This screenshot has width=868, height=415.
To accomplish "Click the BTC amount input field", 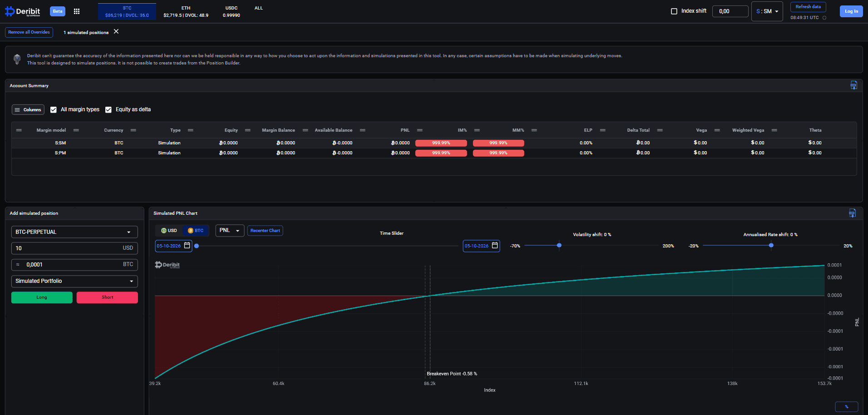I will coord(74,265).
